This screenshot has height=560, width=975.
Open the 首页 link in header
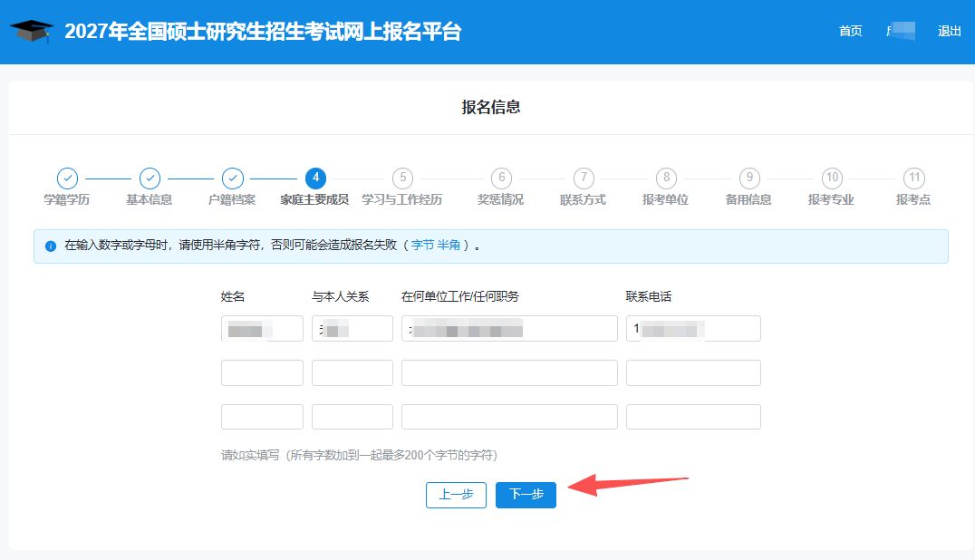(850, 31)
